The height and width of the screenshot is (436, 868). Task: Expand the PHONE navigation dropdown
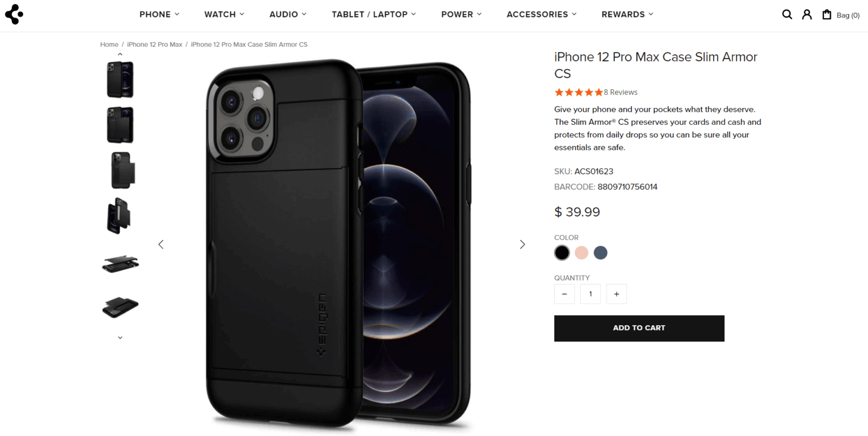(159, 14)
